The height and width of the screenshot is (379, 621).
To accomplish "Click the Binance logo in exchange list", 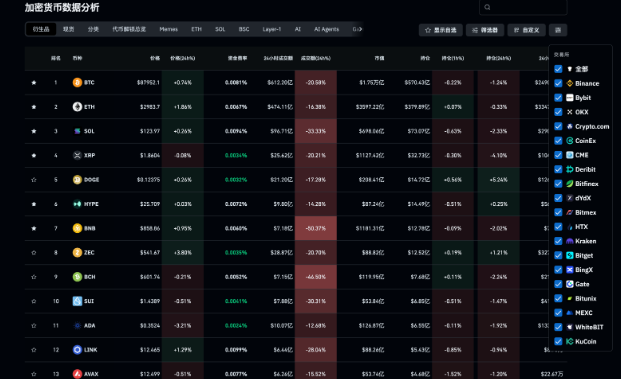I will coord(570,83).
